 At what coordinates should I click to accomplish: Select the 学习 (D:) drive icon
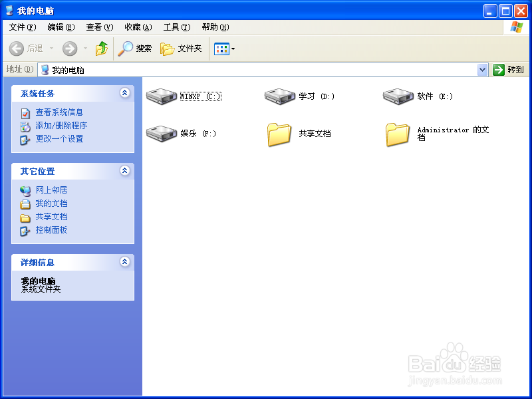click(x=280, y=96)
